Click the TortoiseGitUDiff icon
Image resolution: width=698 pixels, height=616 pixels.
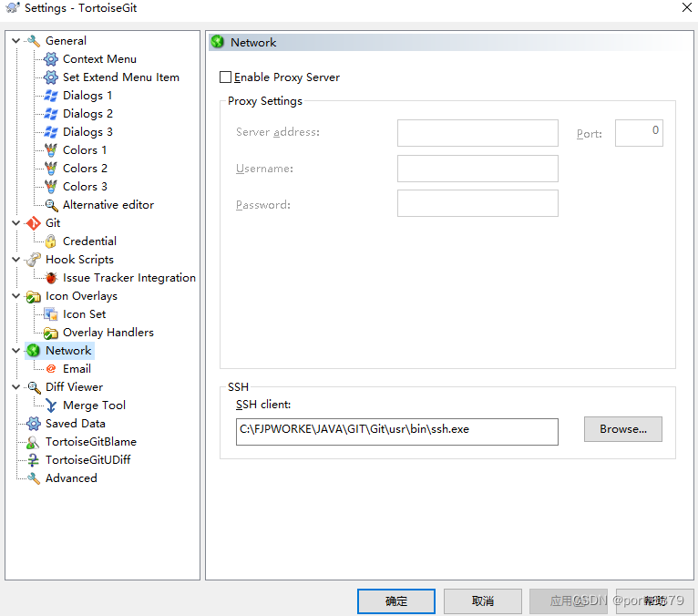(34, 460)
